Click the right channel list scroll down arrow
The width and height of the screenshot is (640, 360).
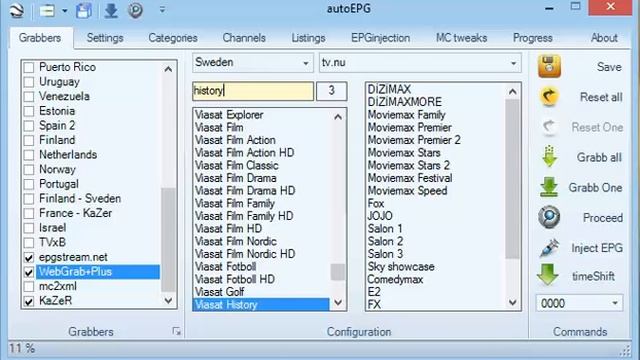pyautogui.click(x=513, y=302)
